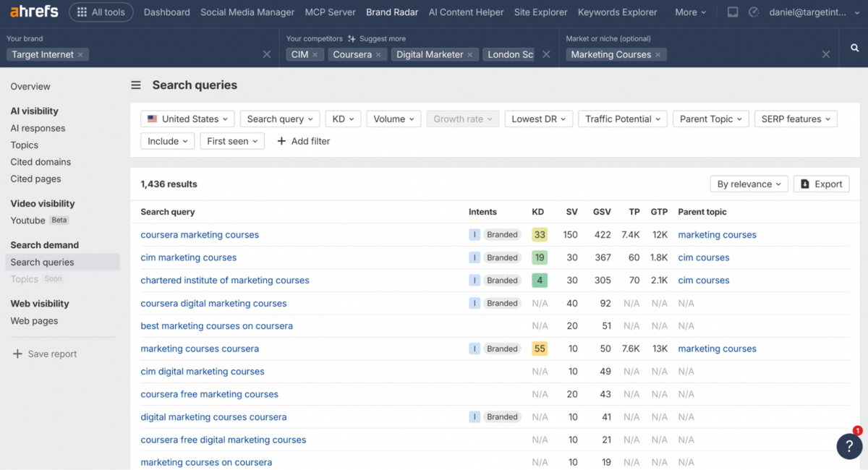
Task: Open Youtube Beta in the sidebar
Action: 40,221
